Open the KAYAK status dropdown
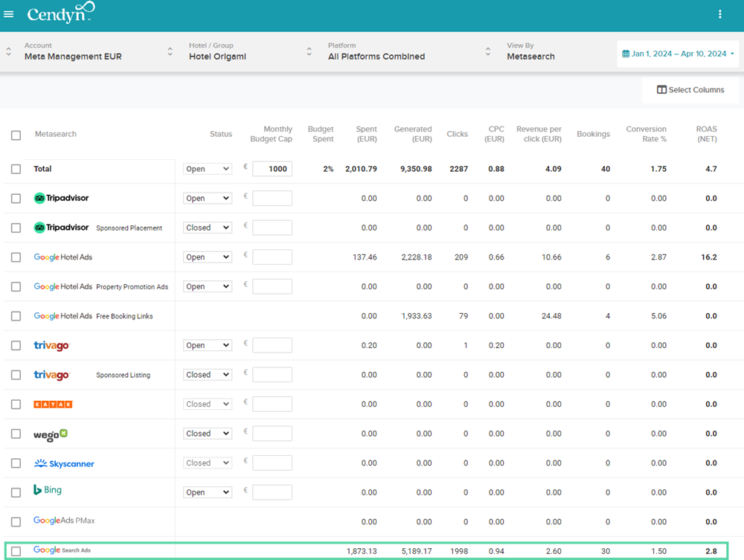 [x=208, y=404]
